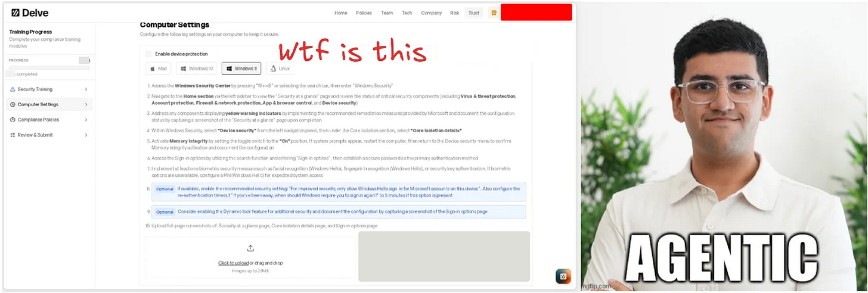The image size is (868, 293).
Task: Open Compliance Policies sidebar item
Action: tap(49, 120)
